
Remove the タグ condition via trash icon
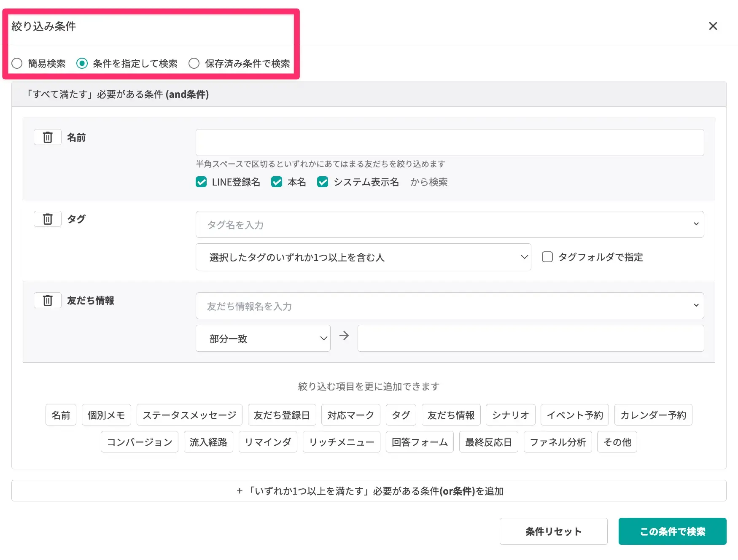point(48,219)
